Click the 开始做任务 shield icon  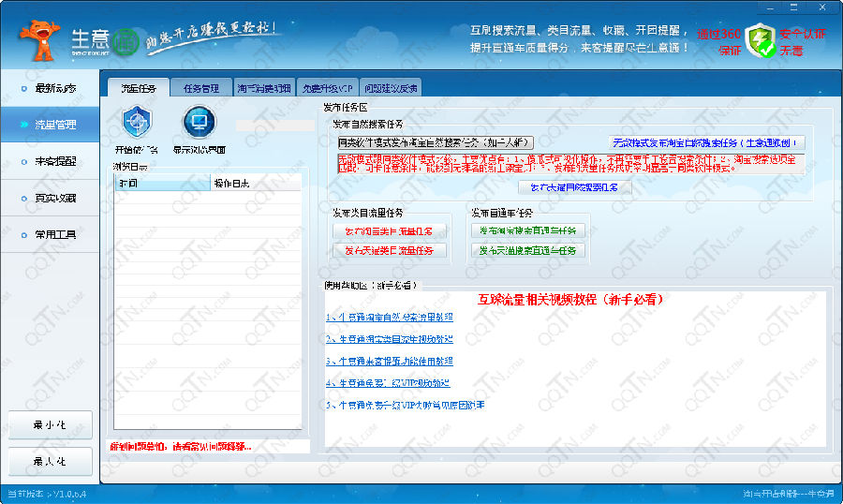[x=137, y=122]
